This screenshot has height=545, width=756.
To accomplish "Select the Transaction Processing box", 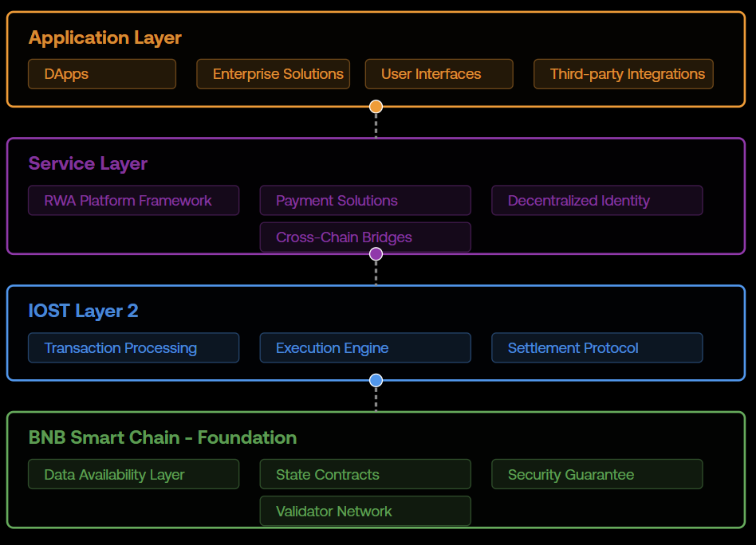I will click(133, 347).
